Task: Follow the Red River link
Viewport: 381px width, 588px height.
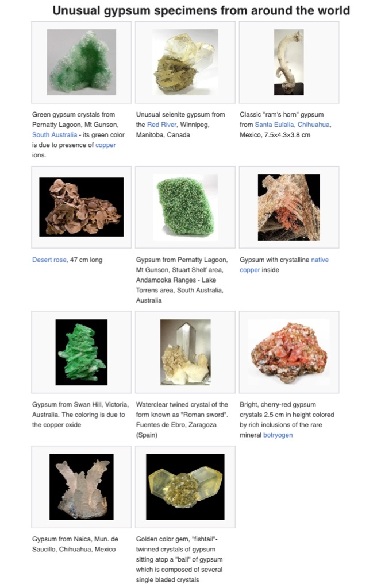Action: (x=161, y=125)
